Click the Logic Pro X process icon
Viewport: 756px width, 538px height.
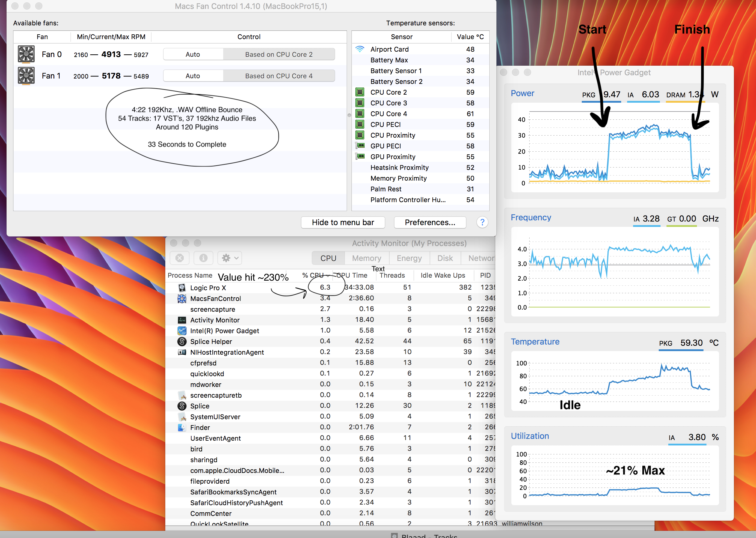coord(182,288)
